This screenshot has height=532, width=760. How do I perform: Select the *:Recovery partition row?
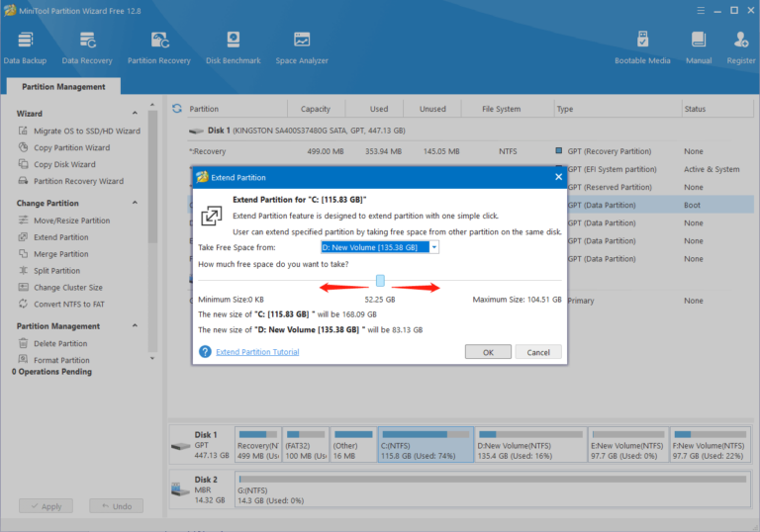click(470, 151)
